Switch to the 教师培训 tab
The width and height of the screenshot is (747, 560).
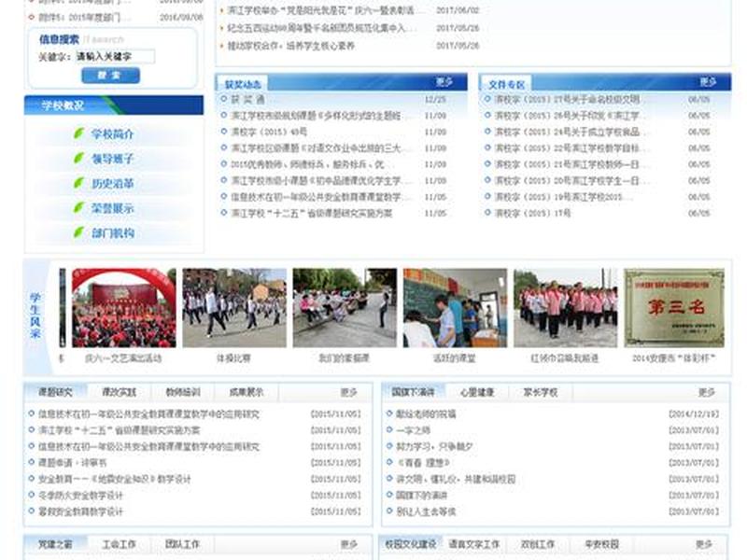[183, 392]
